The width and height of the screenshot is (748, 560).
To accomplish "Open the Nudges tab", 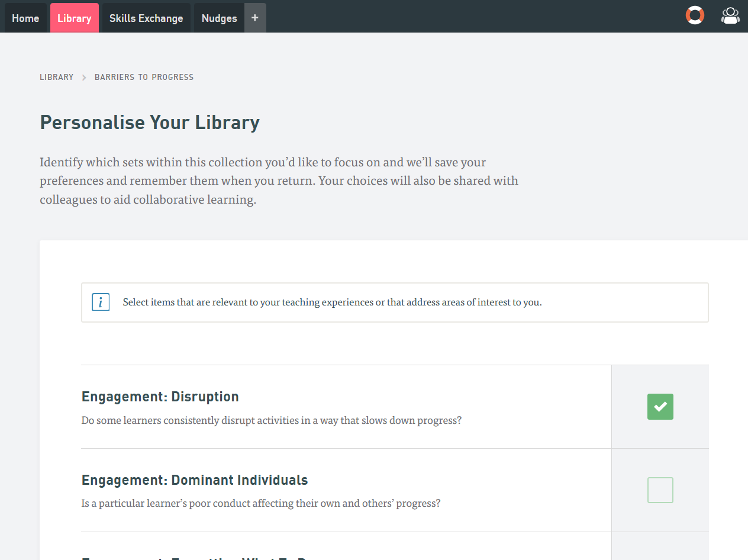I will pyautogui.click(x=219, y=18).
